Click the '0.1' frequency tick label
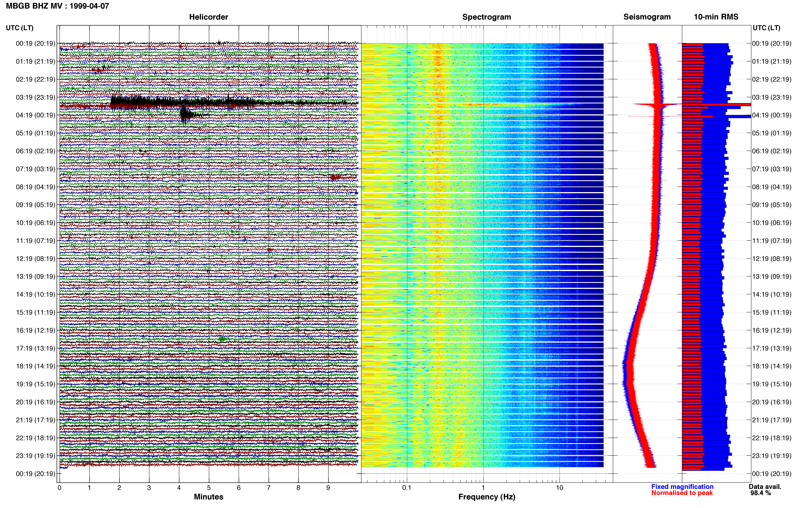This screenshot has height=508, width=812. pos(407,488)
